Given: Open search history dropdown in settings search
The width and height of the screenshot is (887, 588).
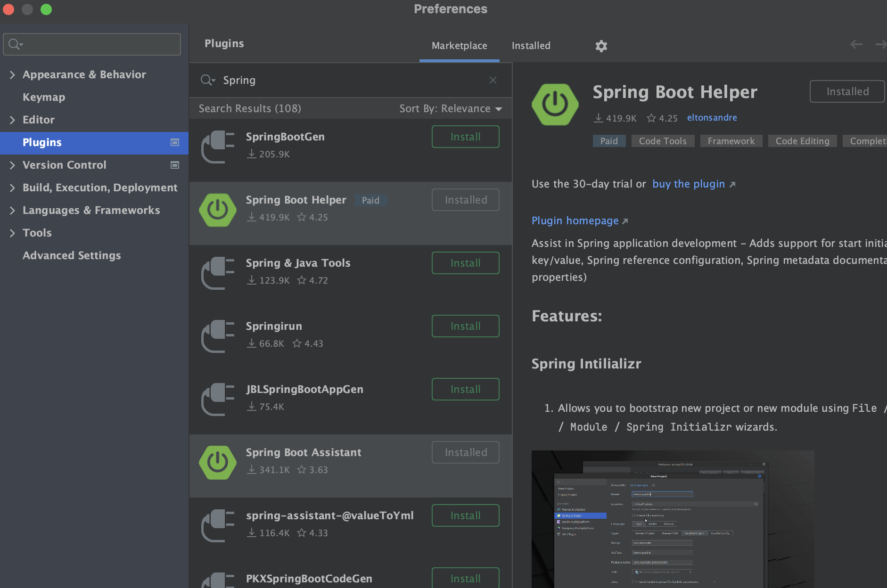Looking at the screenshot, I should click(22, 45).
